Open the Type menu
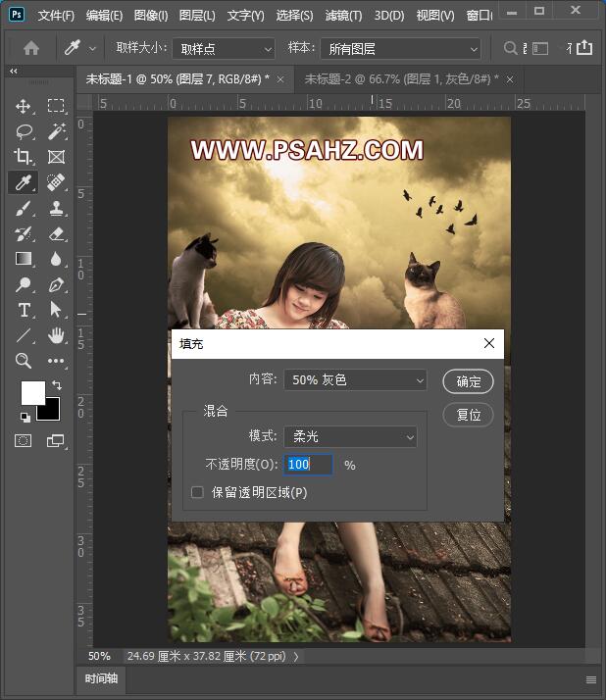Viewport: 606px width, 700px height. click(245, 16)
